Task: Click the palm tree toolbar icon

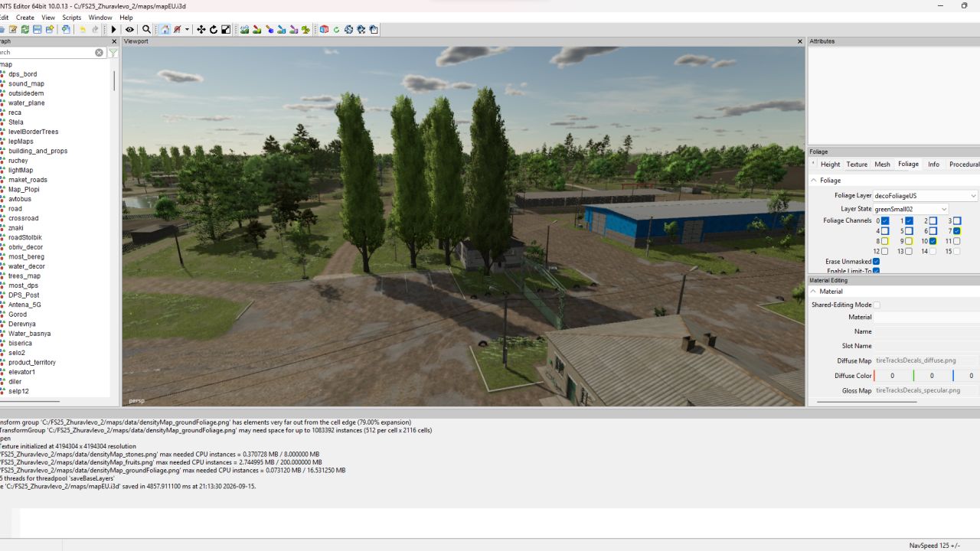Action: point(305,30)
